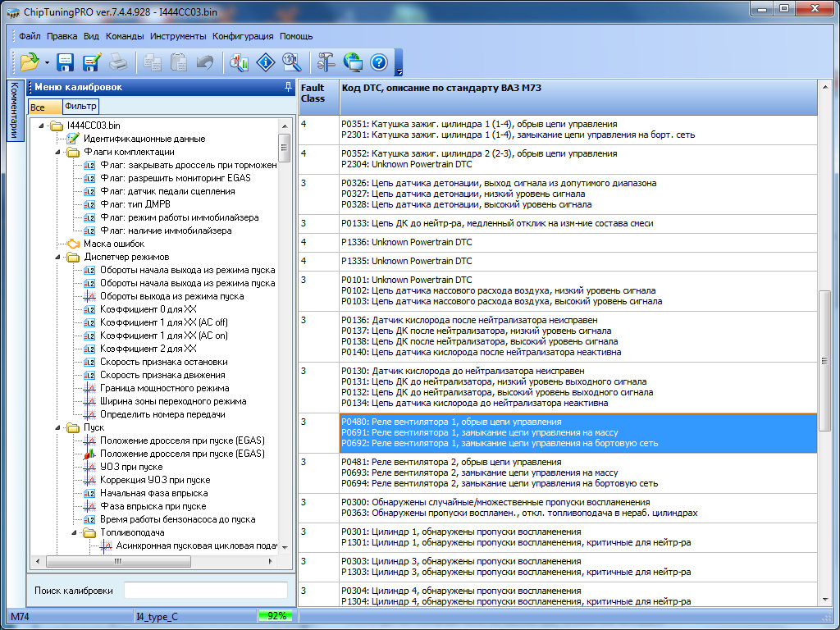Switch to the Фильтр tab
This screenshot has width=840, height=630.
pos(80,107)
